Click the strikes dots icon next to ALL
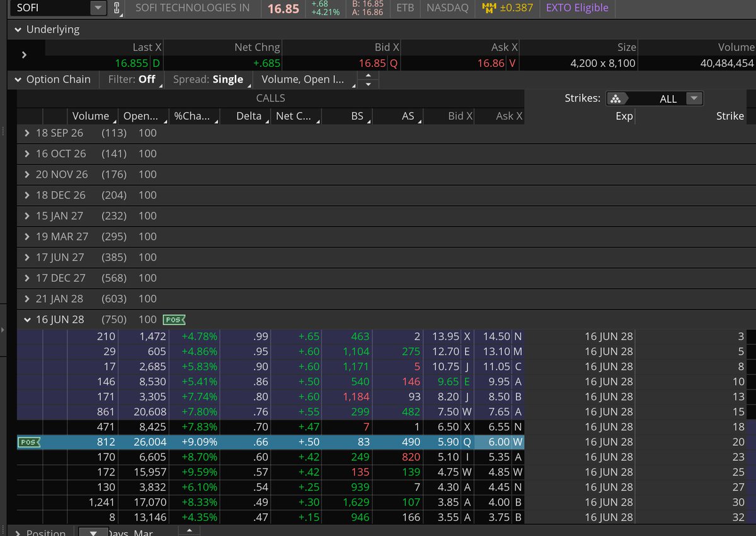The image size is (756, 536). (x=616, y=99)
